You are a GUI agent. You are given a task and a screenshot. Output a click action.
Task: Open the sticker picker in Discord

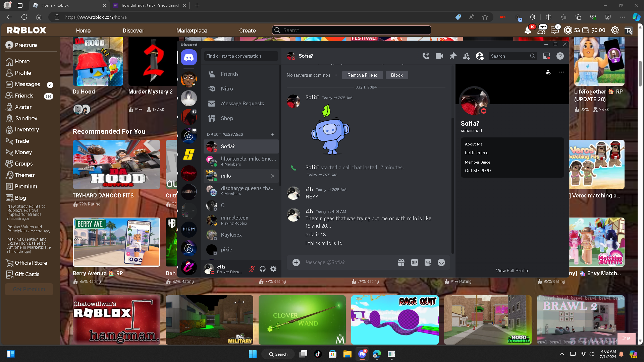click(x=428, y=262)
